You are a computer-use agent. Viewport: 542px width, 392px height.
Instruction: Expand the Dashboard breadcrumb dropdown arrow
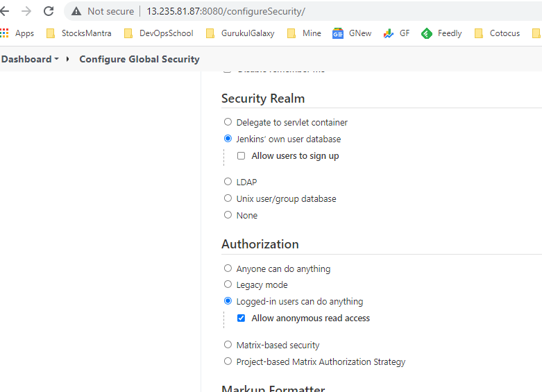[56, 59]
